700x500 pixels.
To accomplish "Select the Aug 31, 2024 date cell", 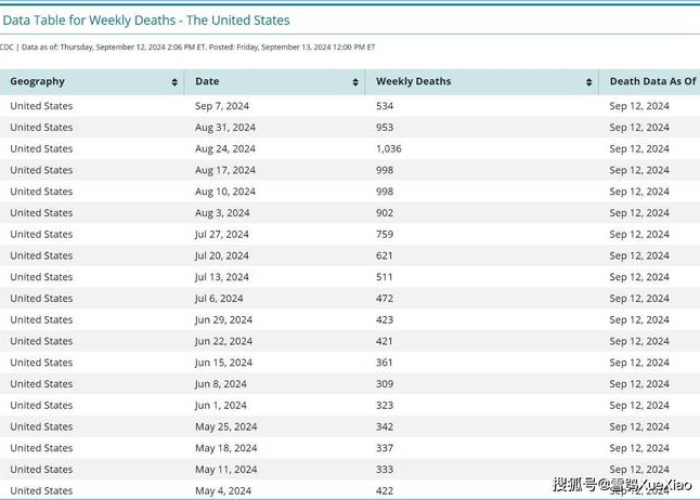I will (x=225, y=127).
